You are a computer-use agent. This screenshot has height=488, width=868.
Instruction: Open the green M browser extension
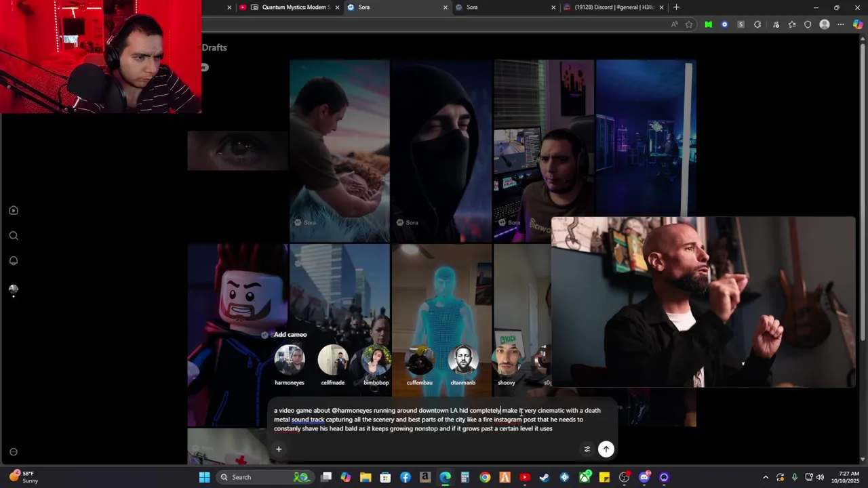point(708,24)
